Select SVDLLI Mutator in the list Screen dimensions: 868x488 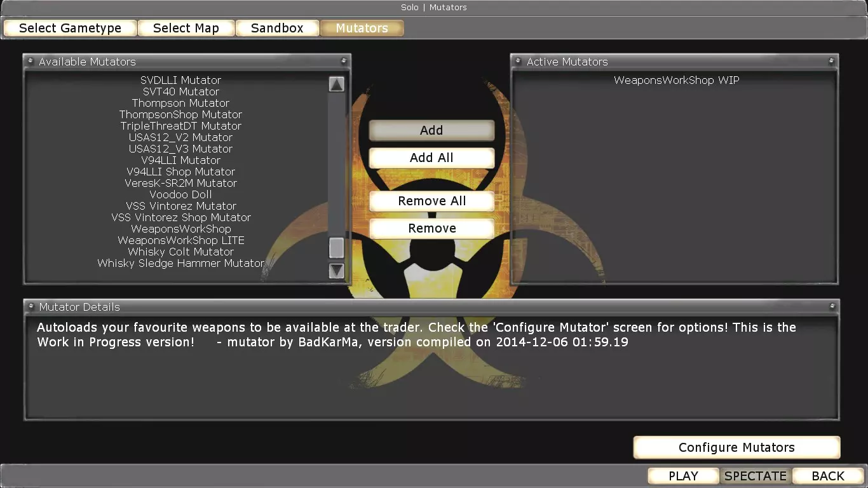[181, 80]
